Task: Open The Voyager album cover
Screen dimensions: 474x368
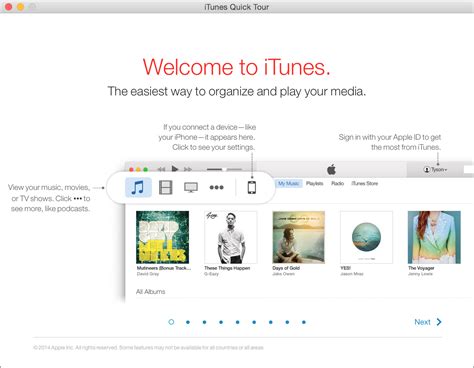Action: 434,237
